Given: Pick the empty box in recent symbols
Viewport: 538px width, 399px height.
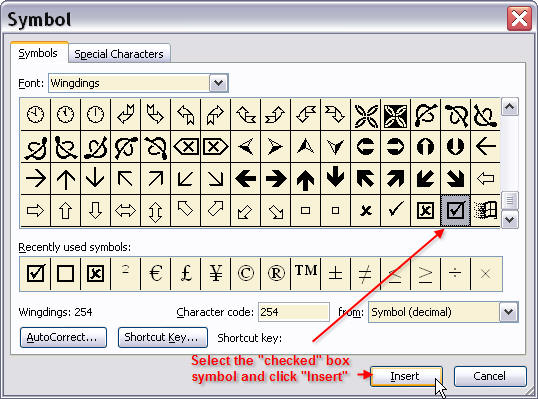Looking at the screenshot, I should [65, 274].
